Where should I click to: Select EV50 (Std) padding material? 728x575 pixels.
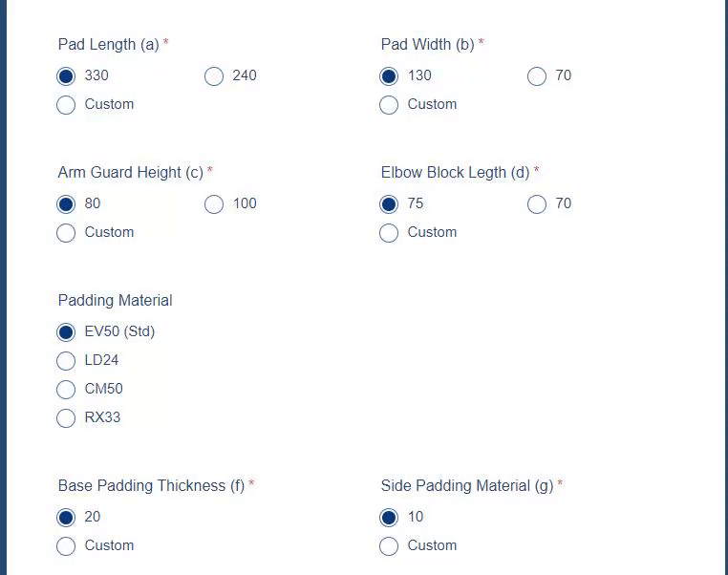66,332
